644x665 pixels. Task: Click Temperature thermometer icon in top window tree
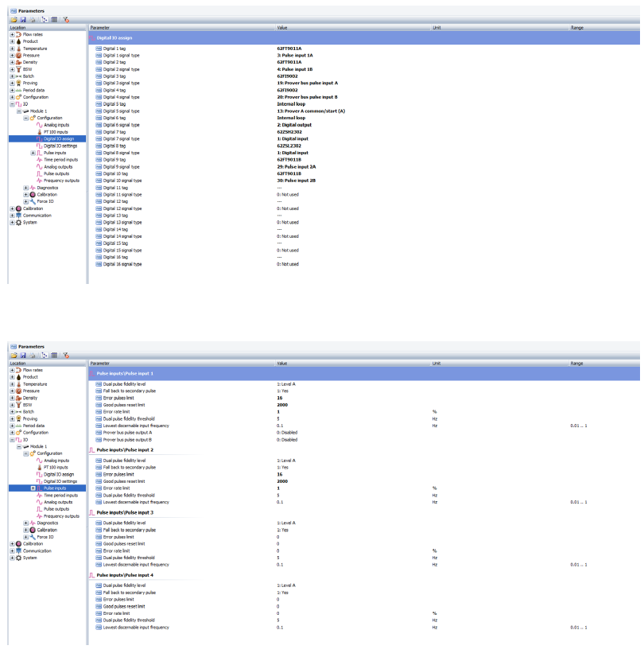coord(18,49)
